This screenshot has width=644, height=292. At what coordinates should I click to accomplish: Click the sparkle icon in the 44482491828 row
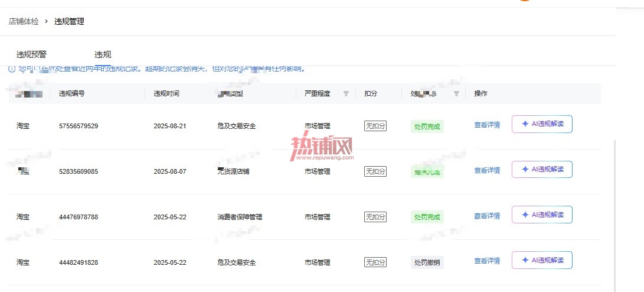[x=525, y=260]
